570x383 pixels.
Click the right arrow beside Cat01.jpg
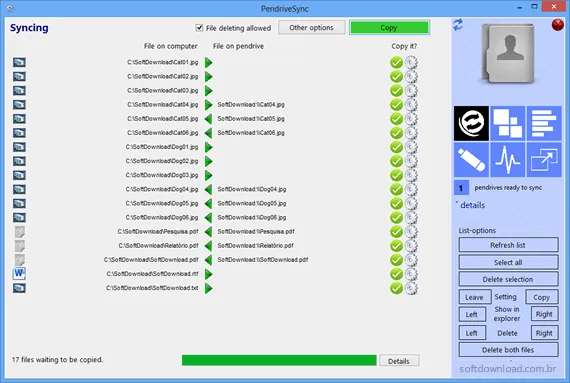pos(208,63)
